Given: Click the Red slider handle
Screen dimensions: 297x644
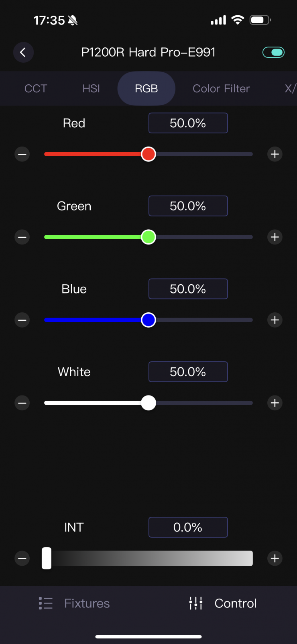Looking at the screenshot, I should click(x=148, y=154).
